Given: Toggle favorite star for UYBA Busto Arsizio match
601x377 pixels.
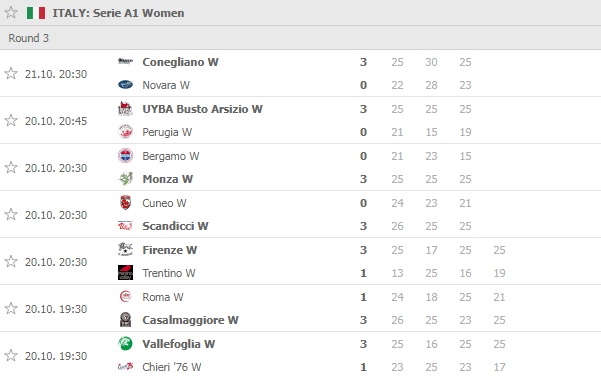Looking at the screenshot, I should [11, 120].
